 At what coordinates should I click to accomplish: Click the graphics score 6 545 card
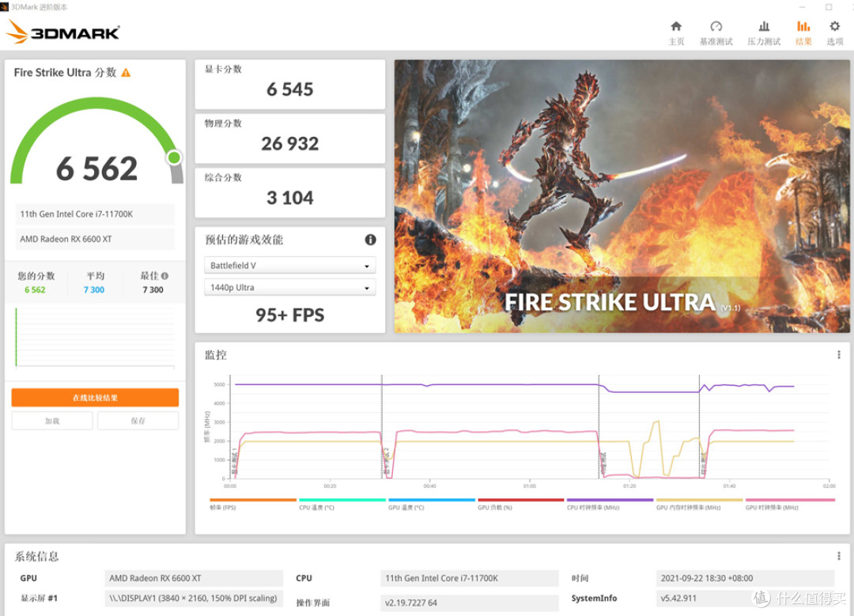(289, 85)
